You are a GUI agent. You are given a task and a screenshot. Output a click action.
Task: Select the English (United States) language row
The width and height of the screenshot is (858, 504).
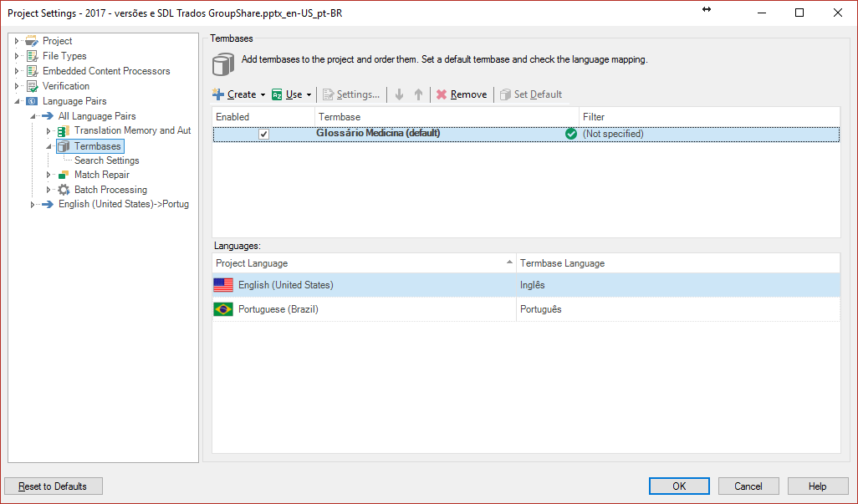click(526, 285)
